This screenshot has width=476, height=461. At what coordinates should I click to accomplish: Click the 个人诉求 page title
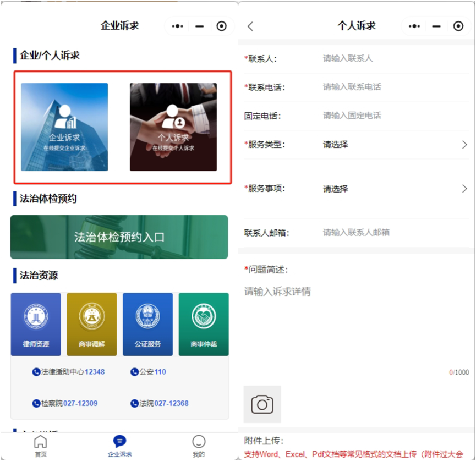click(x=357, y=26)
